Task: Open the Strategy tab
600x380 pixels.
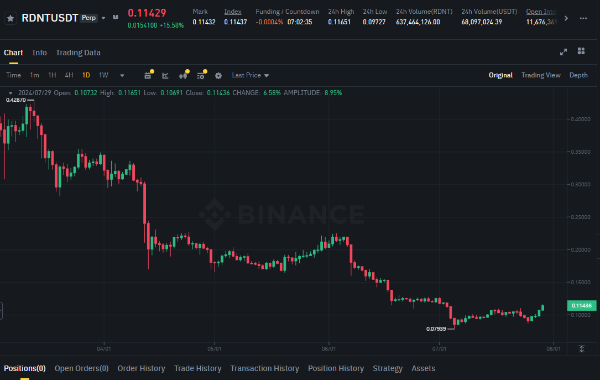Action: pyautogui.click(x=388, y=368)
